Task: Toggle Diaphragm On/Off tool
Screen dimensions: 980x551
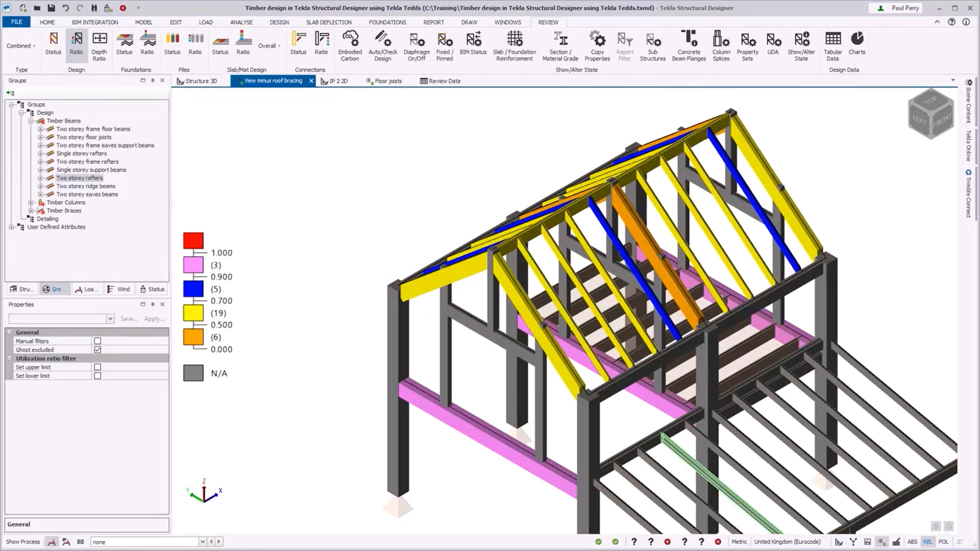Action: pyautogui.click(x=416, y=46)
